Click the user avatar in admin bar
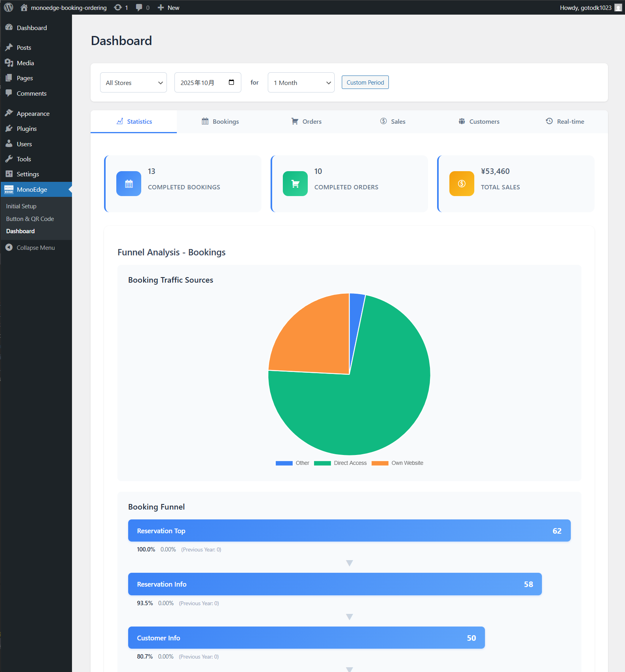 pyautogui.click(x=618, y=8)
